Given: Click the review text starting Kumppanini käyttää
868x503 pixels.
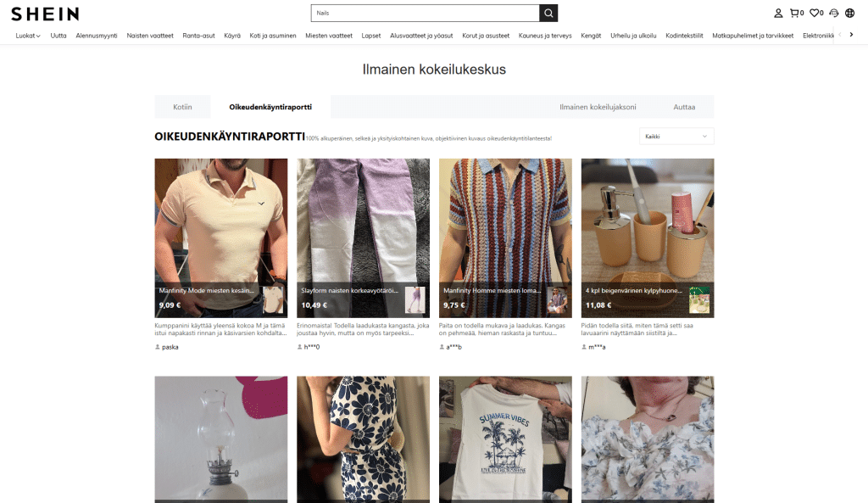Looking at the screenshot, I should coord(220,329).
